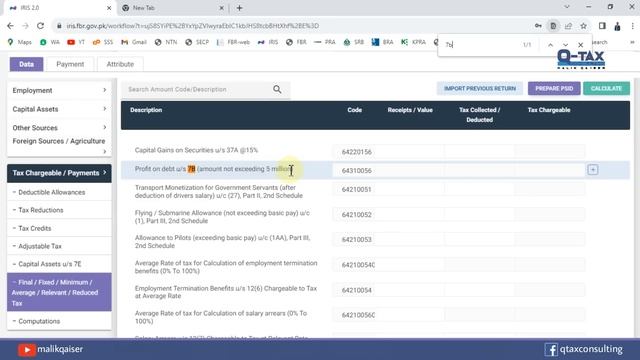
Task: Click the find in page text box
Action: click(x=482, y=45)
